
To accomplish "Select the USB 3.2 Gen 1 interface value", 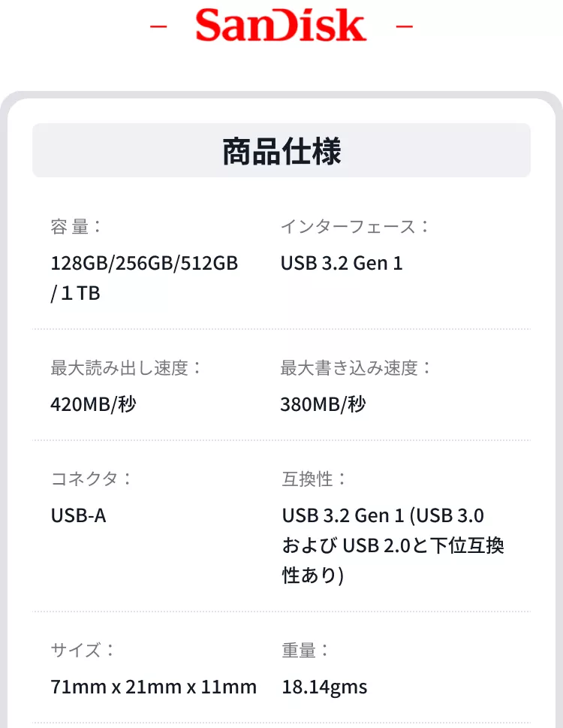I will click(x=342, y=264).
